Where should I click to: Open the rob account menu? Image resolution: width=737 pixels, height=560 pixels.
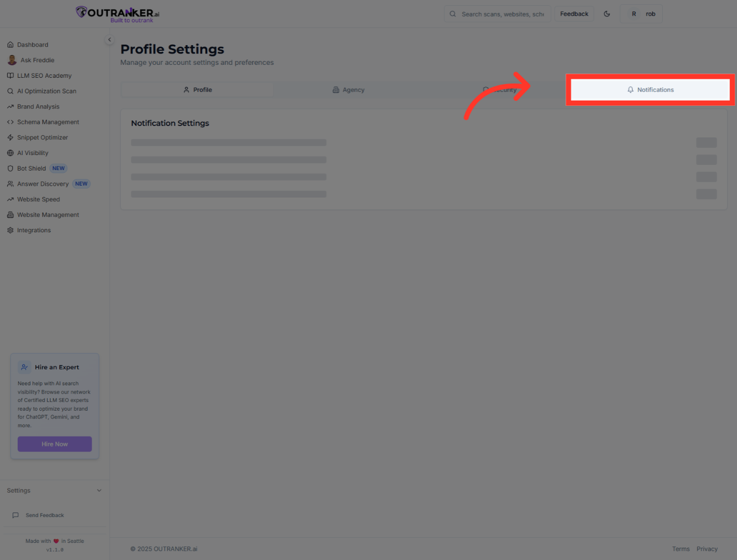coord(641,13)
